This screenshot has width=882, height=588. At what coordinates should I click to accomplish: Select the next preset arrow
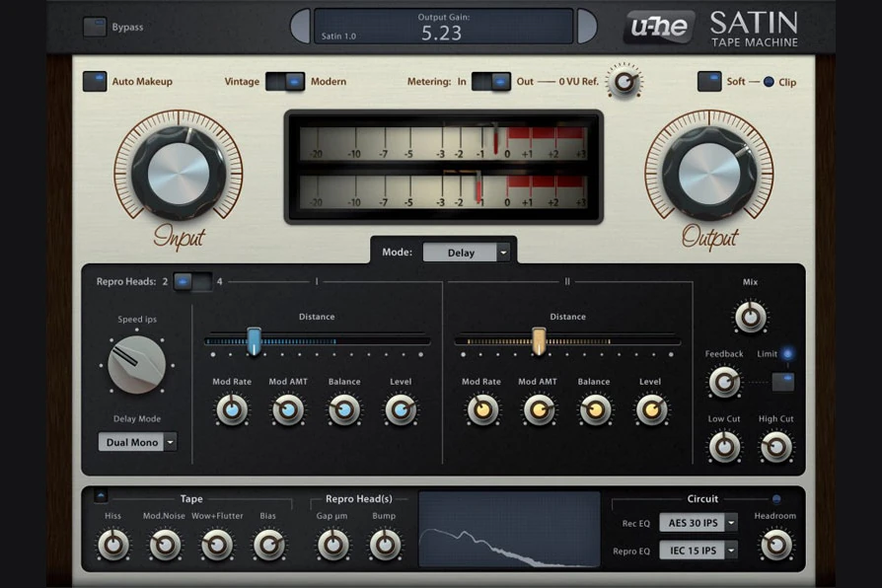[x=587, y=26]
